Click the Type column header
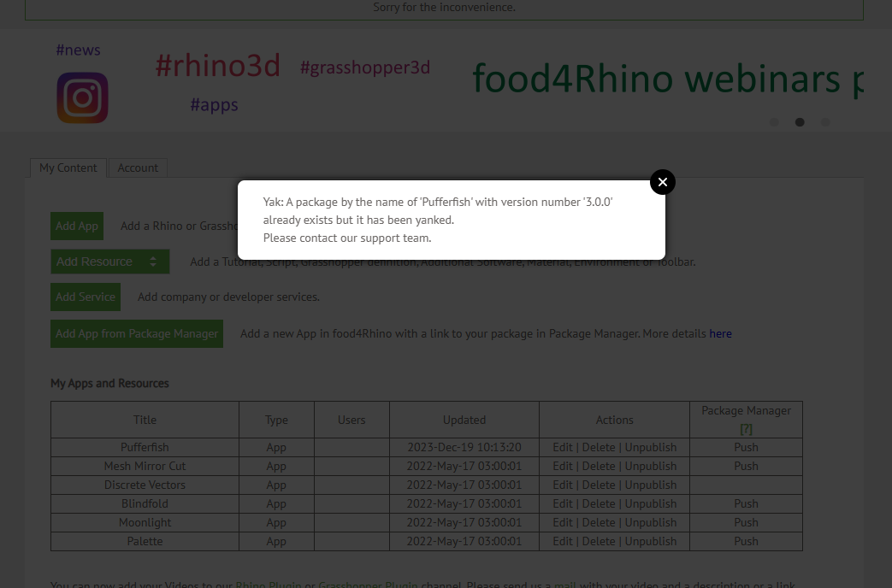892x588 pixels. [276, 420]
